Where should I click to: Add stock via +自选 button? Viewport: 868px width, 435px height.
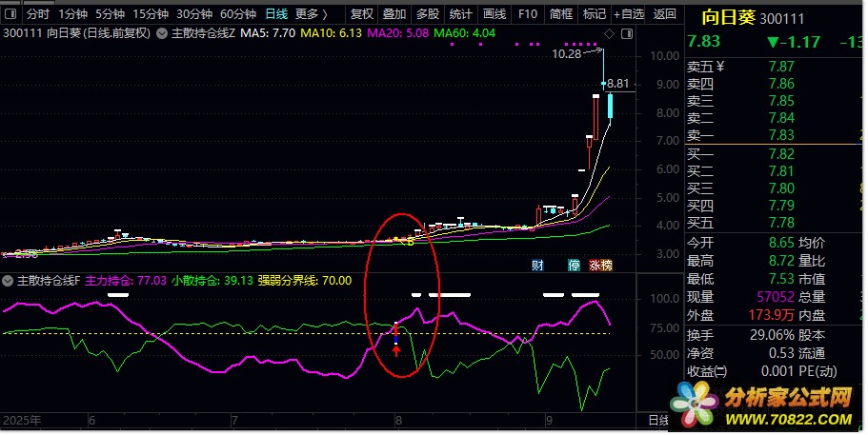click(629, 14)
